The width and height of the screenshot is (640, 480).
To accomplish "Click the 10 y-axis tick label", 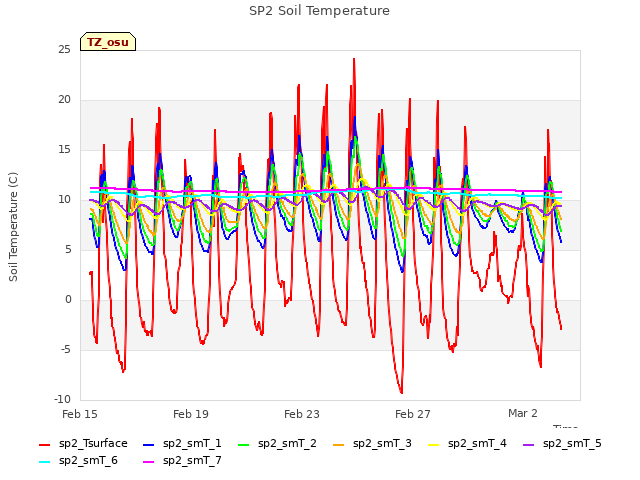I will 64,199.
